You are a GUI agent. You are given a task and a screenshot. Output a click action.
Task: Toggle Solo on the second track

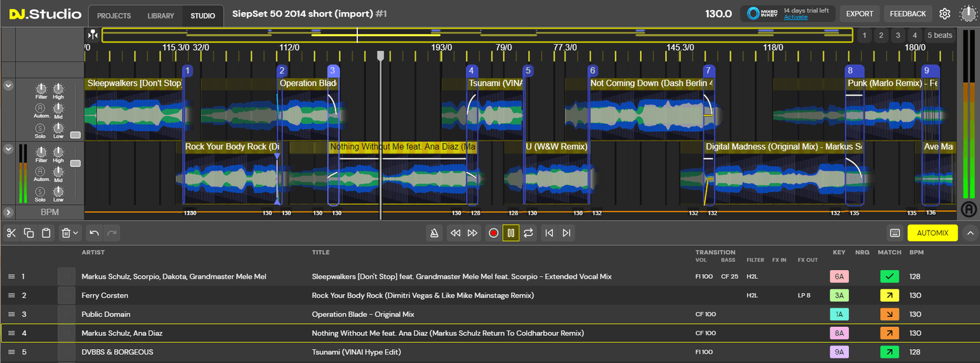(x=41, y=191)
